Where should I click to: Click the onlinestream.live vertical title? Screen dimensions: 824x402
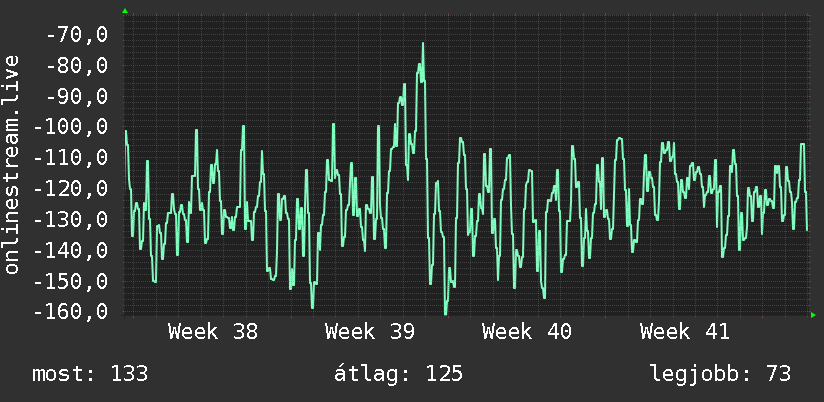click(x=12, y=164)
